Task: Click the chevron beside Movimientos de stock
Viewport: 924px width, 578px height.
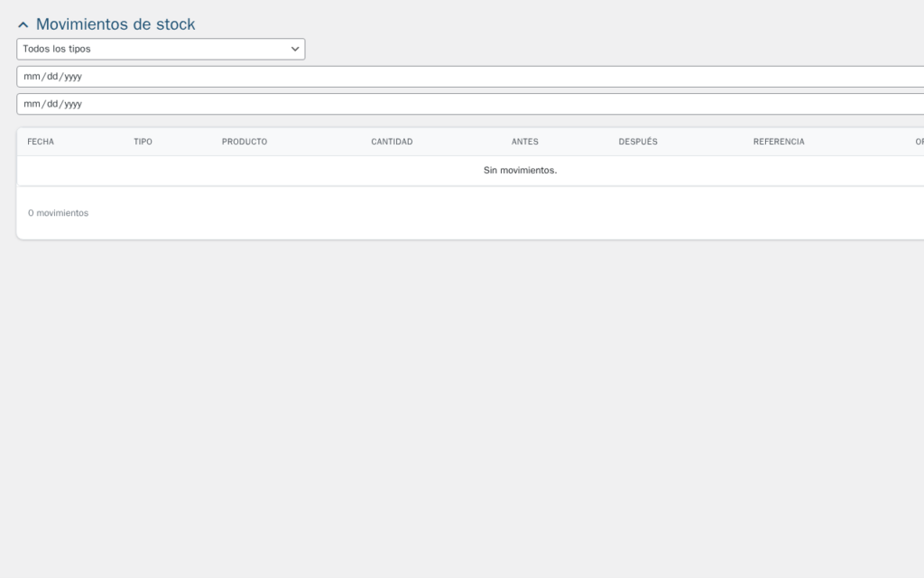Action: click(23, 24)
